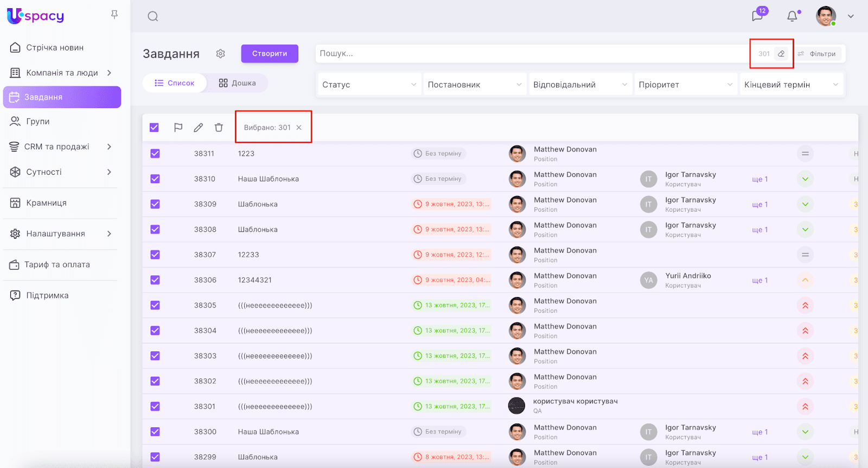Viewport: 868px width, 468px height.
Task: Uncheck the select-all checkbox in the header
Action: 154,128
